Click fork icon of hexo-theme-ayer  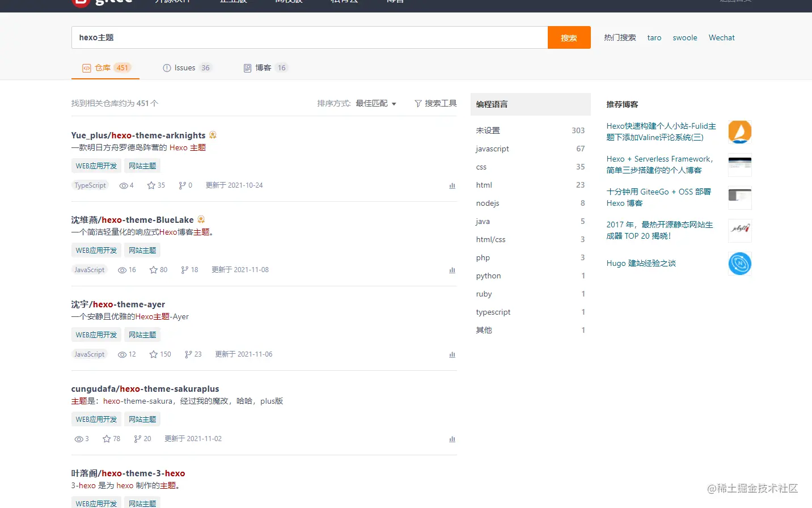(188, 354)
